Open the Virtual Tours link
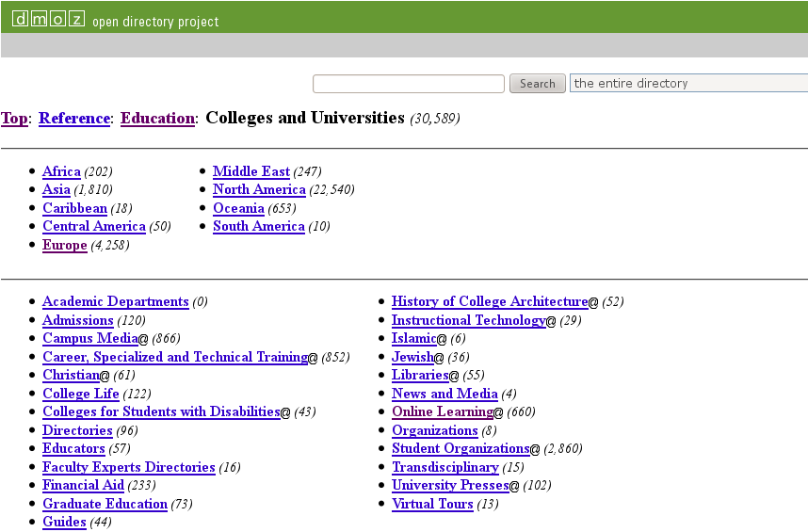 (x=432, y=504)
